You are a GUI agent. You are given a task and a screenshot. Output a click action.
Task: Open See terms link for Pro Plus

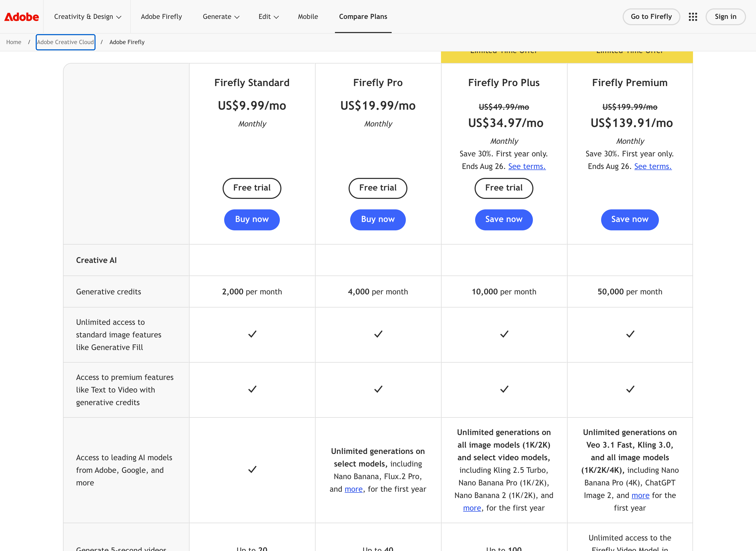point(527,166)
